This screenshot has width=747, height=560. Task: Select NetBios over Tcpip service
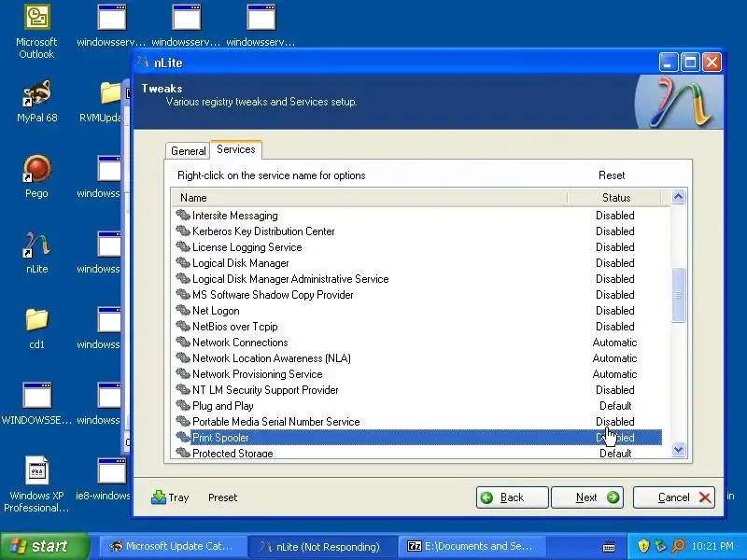tap(416, 326)
